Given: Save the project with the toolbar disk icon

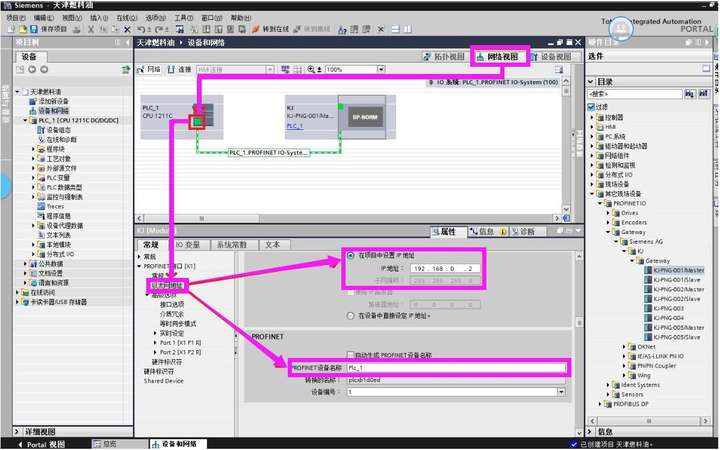Looking at the screenshot, I should pos(34,29).
